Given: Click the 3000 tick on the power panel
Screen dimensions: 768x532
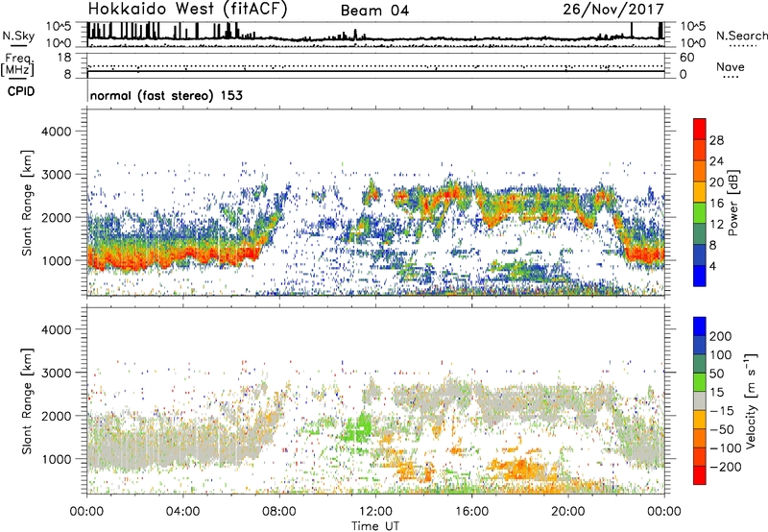Looking at the screenshot, I should 57,175.
